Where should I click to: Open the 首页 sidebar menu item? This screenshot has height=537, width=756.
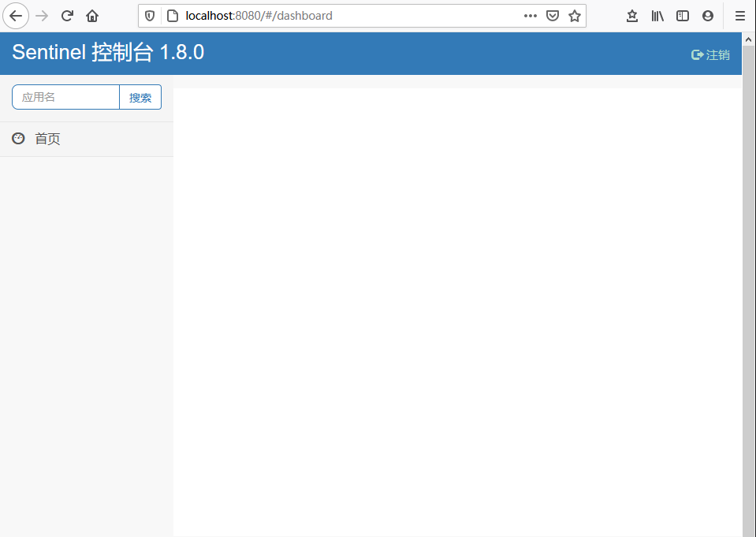click(x=86, y=139)
